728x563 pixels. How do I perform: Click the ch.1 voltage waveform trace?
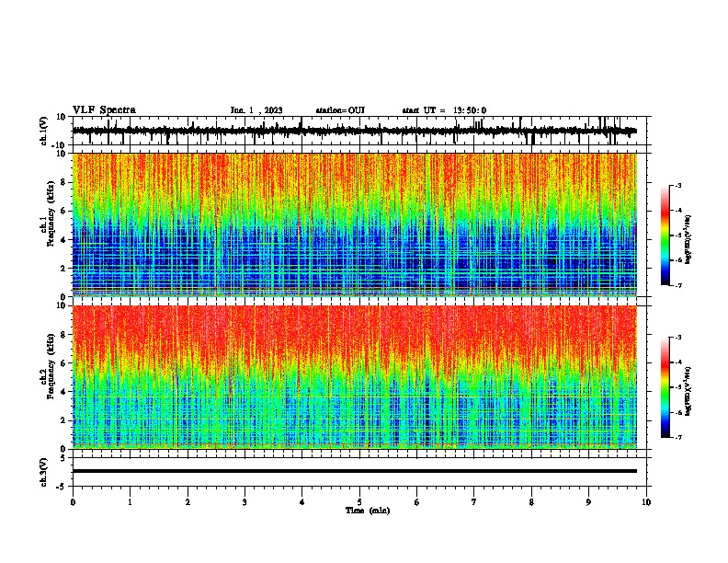pyautogui.click(x=354, y=131)
